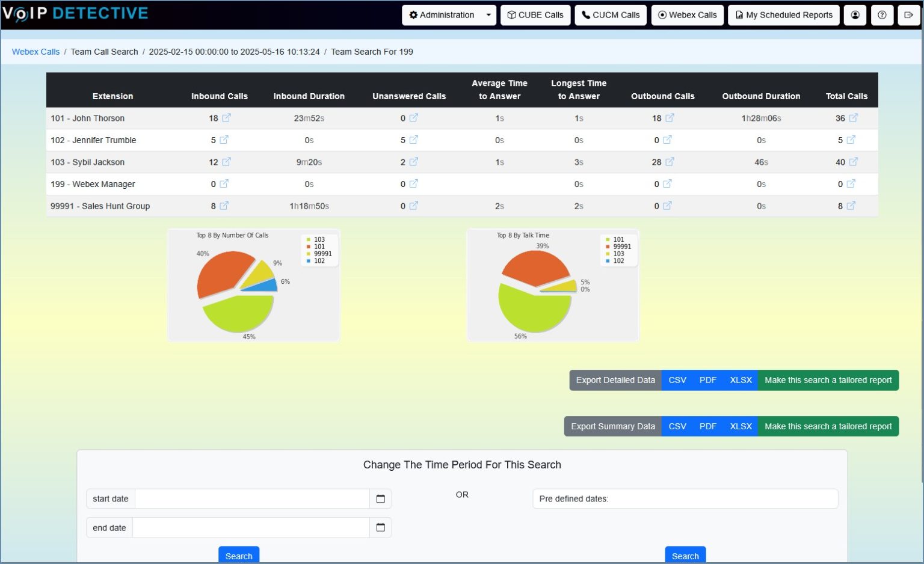Screen dimensions: 924x564
Task: Open My Scheduled Reports
Action: 783,15
